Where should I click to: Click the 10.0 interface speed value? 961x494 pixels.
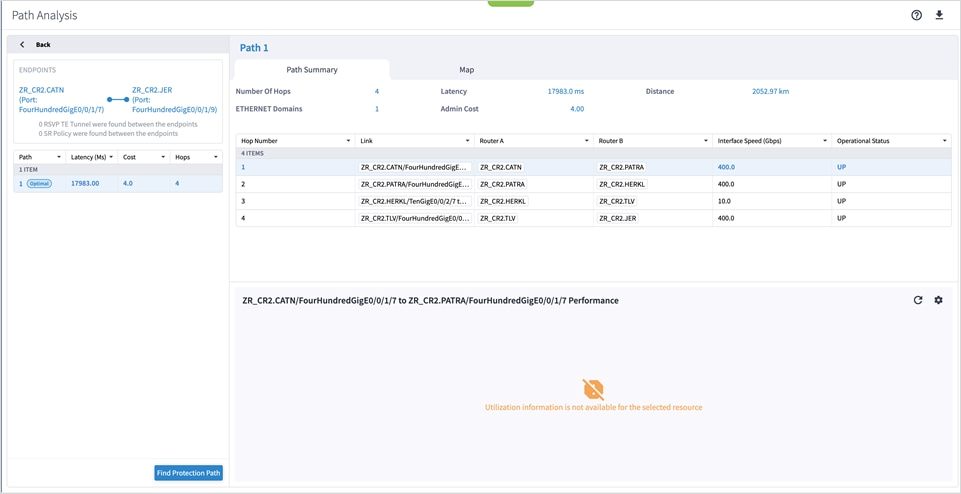[724, 201]
